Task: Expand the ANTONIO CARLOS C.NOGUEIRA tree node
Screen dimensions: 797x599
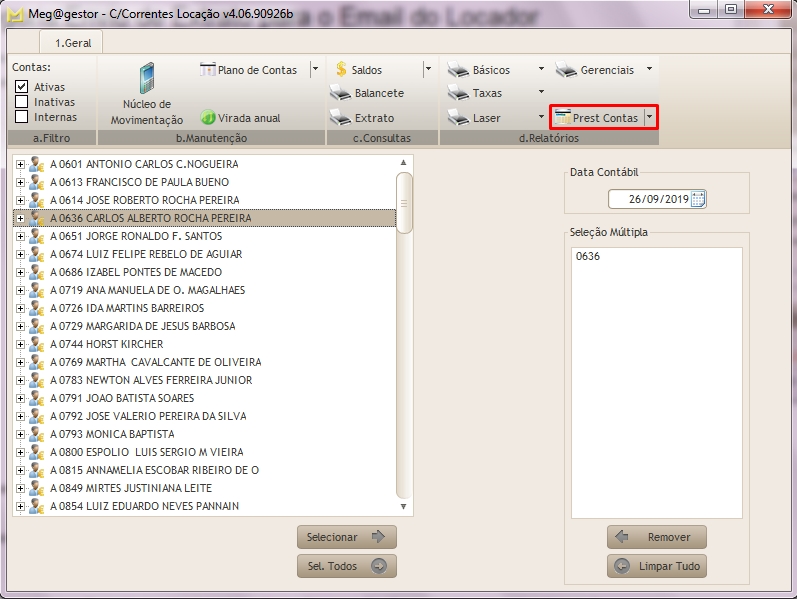Action: (x=20, y=164)
